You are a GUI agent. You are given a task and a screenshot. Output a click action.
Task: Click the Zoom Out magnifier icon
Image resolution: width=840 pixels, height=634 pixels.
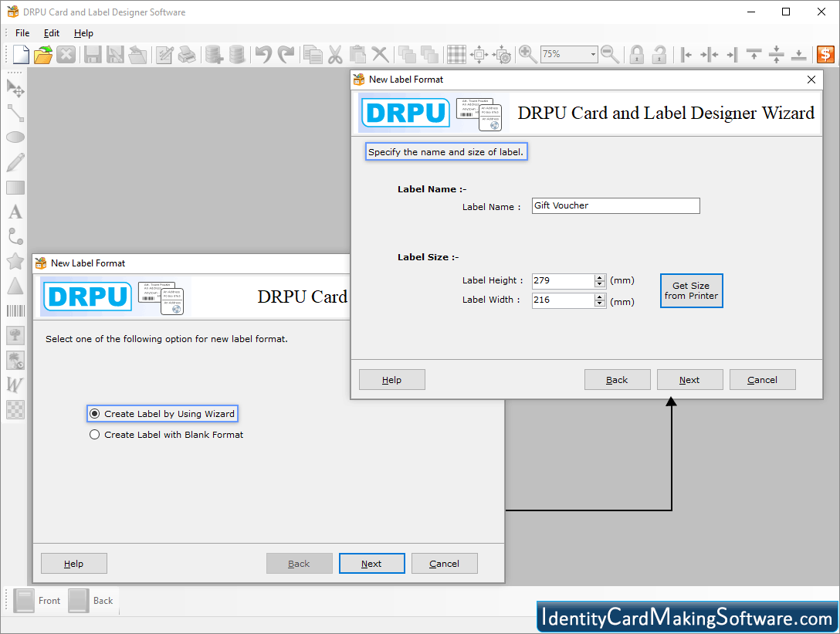610,54
